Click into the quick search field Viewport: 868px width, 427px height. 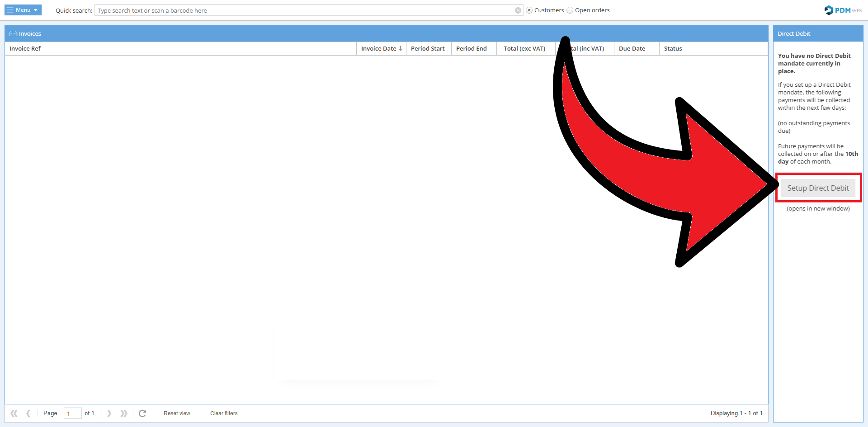303,10
